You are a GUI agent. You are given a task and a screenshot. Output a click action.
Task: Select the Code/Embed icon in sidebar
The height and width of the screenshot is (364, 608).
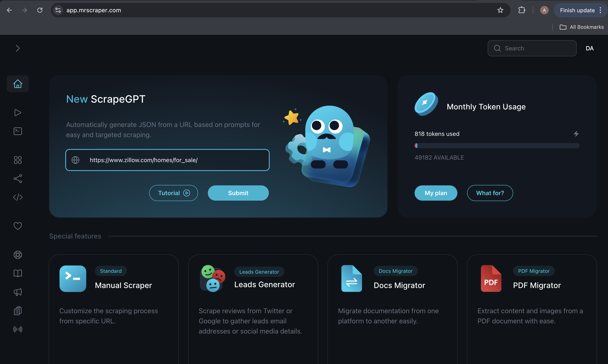[17, 197]
